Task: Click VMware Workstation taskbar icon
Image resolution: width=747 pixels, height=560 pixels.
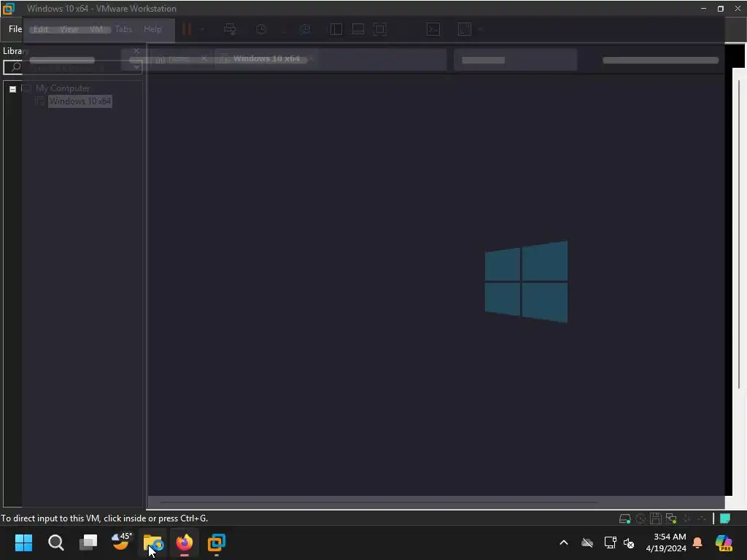Action: click(x=216, y=542)
